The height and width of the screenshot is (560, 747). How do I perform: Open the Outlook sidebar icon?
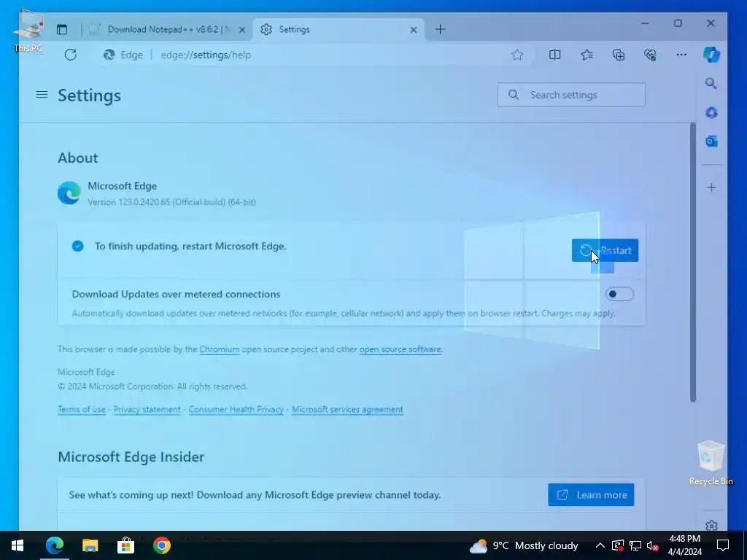[x=711, y=141]
